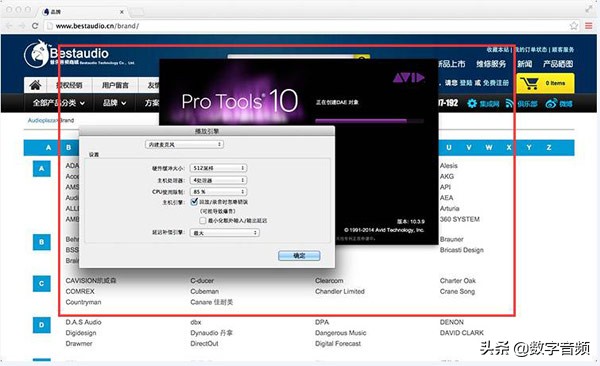Screen dimensions: 600x366
Task: Go back with the browser back arrow
Action: (x=10, y=26)
